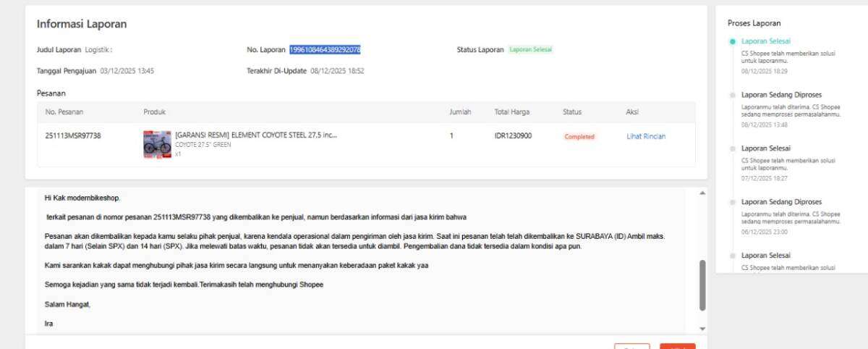
Task: Click the highlighted report number
Action: tap(325, 50)
